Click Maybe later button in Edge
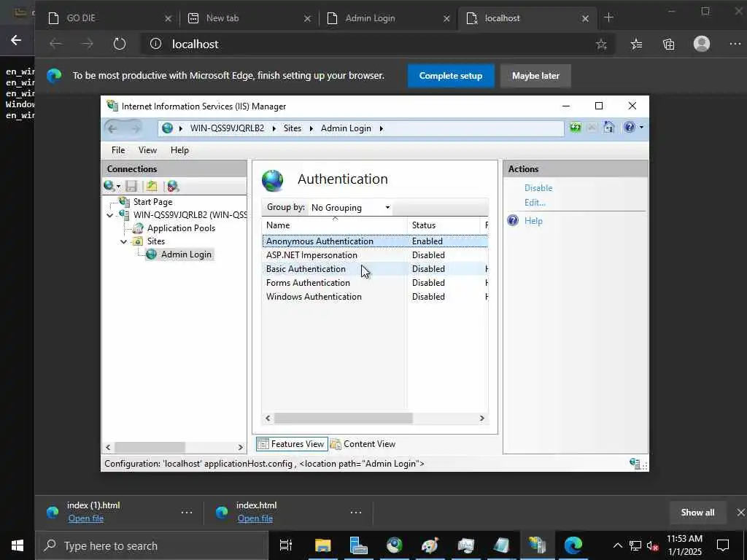Image resolution: width=747 pixels, height=560 pixels. click(x=535, y=76)
